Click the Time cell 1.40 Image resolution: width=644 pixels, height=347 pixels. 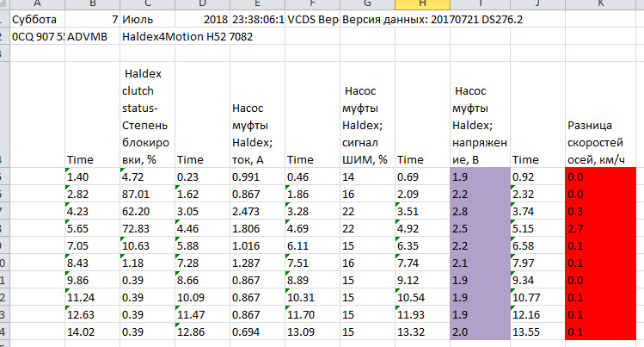(92, 177)
